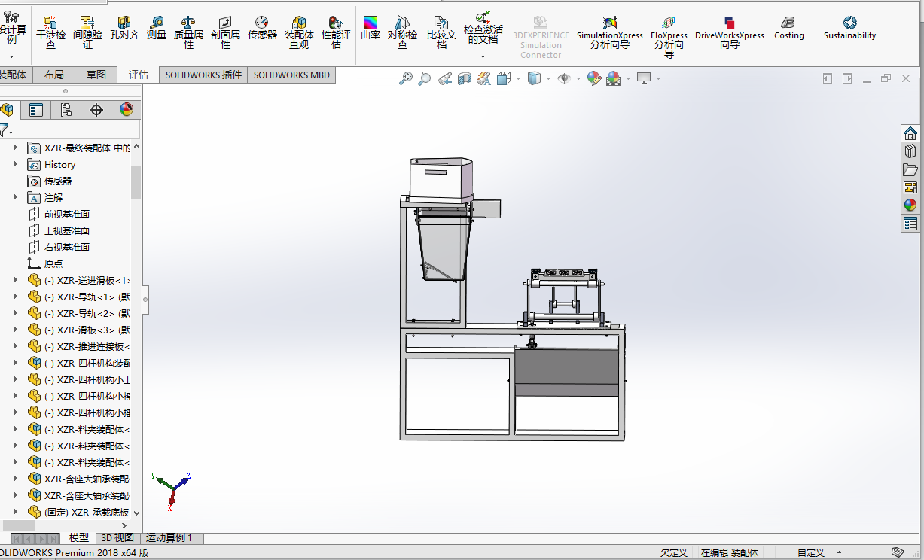The width and height of the screenshot is (924, 560).
Task: Open the Sustainability tool
Action: (849, 28)
